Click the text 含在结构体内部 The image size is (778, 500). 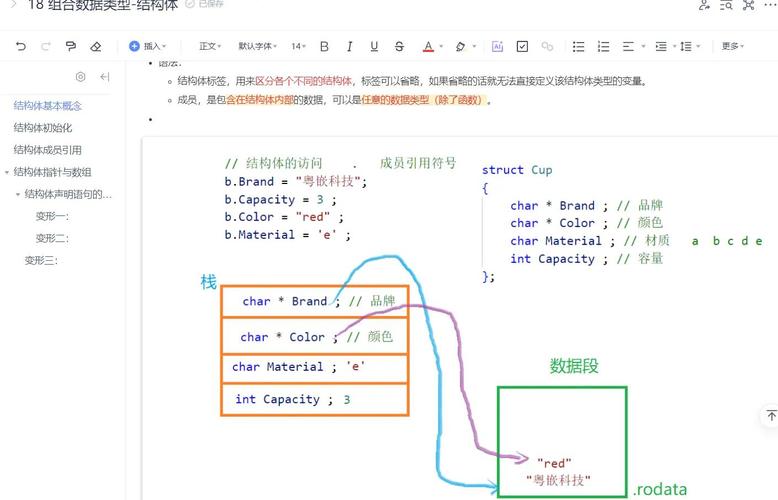click(259, 100)
